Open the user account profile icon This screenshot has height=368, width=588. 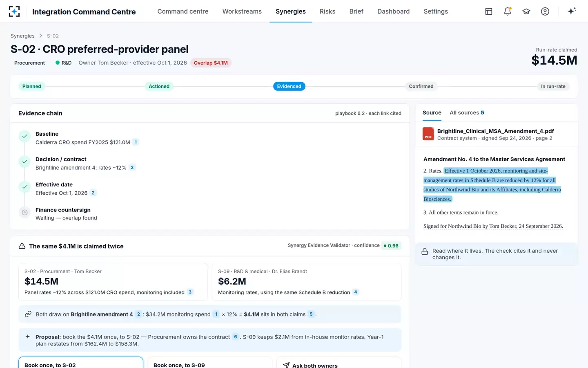click(x=545, y=11)
